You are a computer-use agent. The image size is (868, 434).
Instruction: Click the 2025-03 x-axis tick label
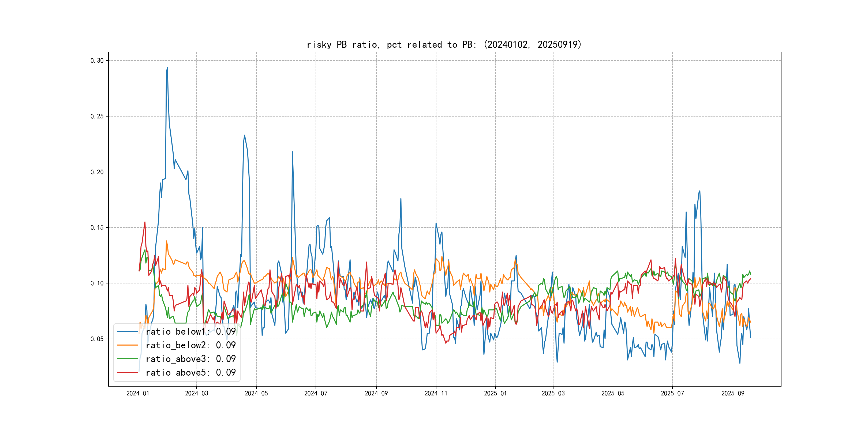coord(553,393)
